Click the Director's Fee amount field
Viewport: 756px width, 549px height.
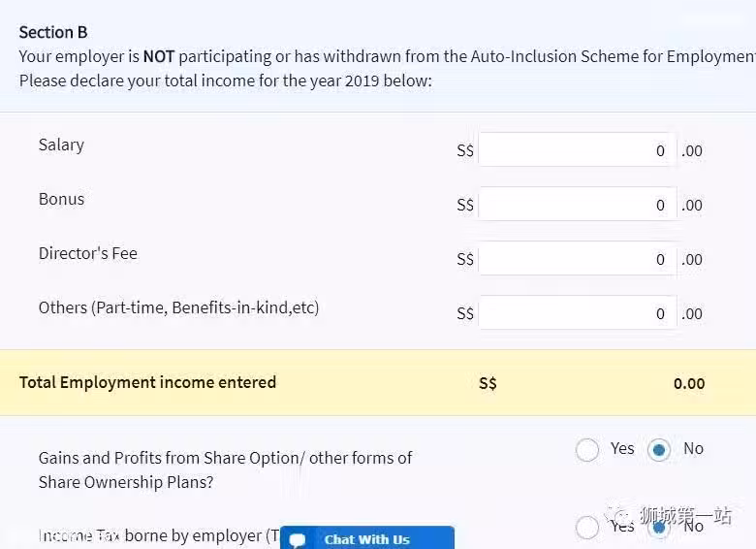click(577, 259)
